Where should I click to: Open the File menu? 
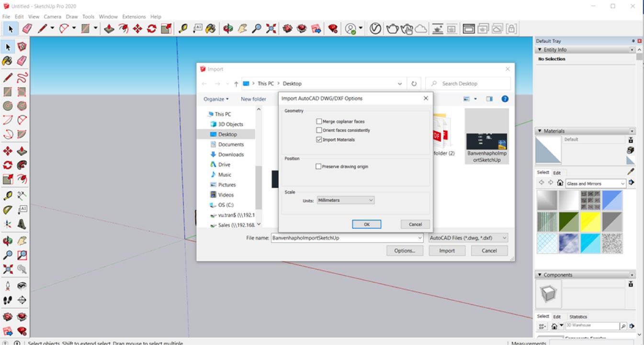pyautogui.click(x=6, y=16)
